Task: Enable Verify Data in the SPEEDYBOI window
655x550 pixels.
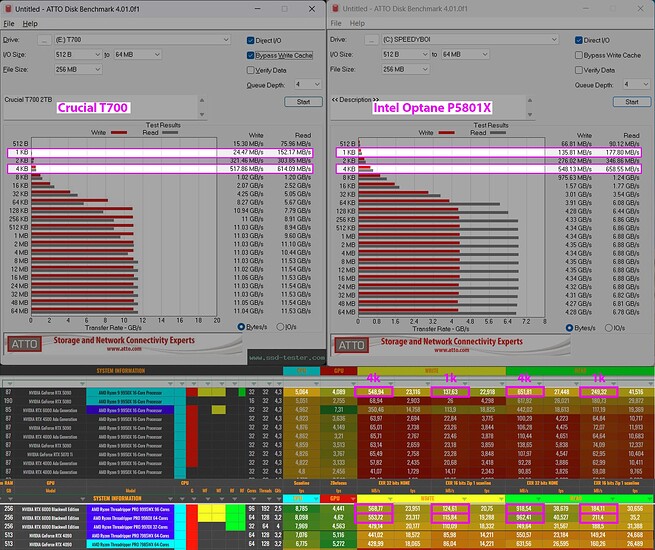Action: 579,70
